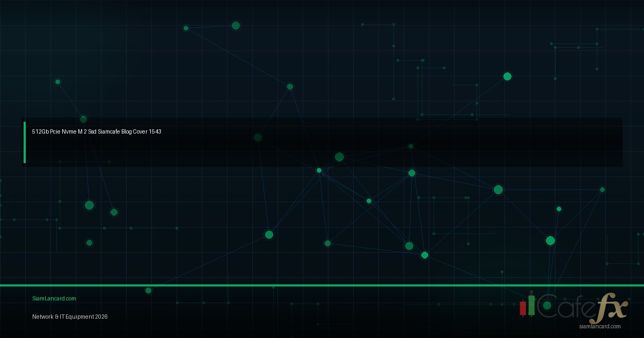Select the central hub node where many lines converge
644x338 pixels.
pyautogui.click(x=319, y=170)
